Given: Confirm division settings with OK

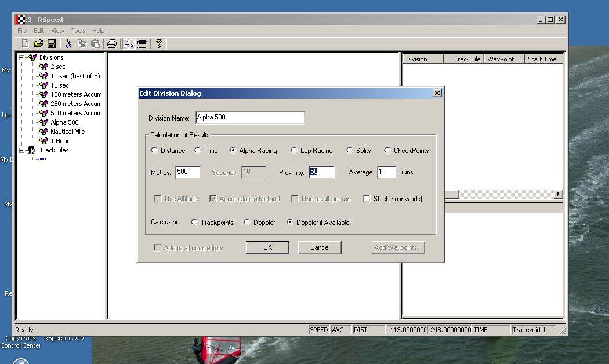Looking at the screenshot, I should pyautogui.click(x=267, y=247).
